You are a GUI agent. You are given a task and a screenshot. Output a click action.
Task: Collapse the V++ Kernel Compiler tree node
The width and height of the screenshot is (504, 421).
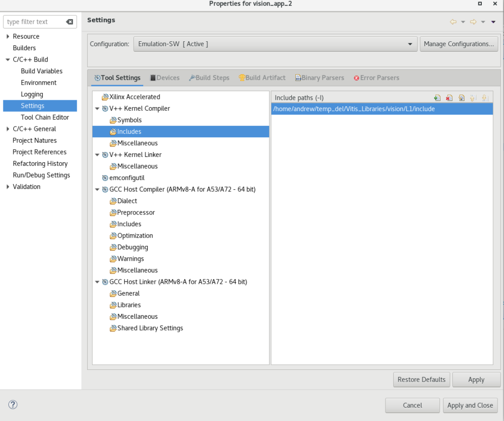point(97,109)
